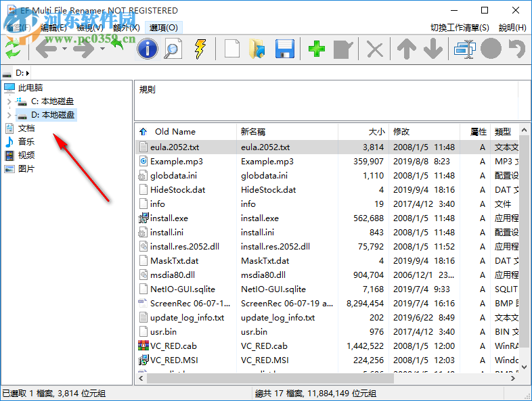532x401 pixels.
Task: Sort by the 修改 column header
Action: click(424, 131)
